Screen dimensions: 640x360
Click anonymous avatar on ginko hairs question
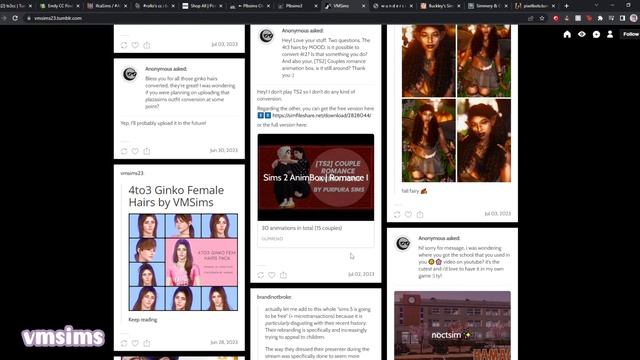click(x=130, y=74)
